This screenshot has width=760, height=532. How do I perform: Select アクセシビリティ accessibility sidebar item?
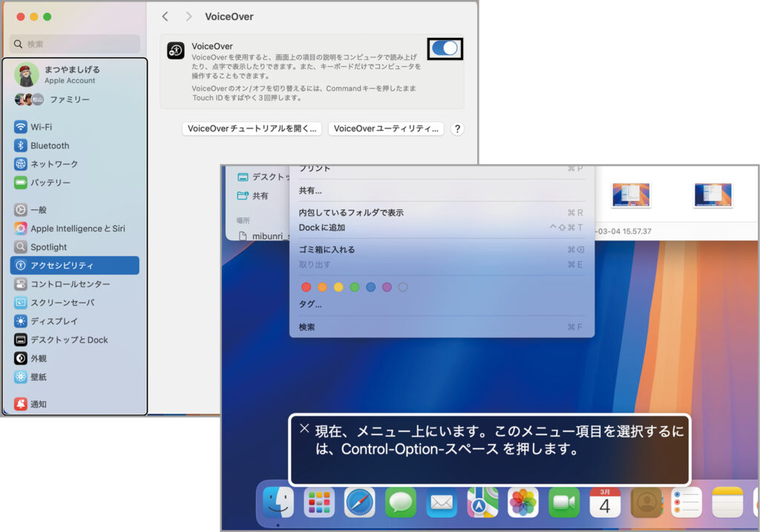coord(75,266)
